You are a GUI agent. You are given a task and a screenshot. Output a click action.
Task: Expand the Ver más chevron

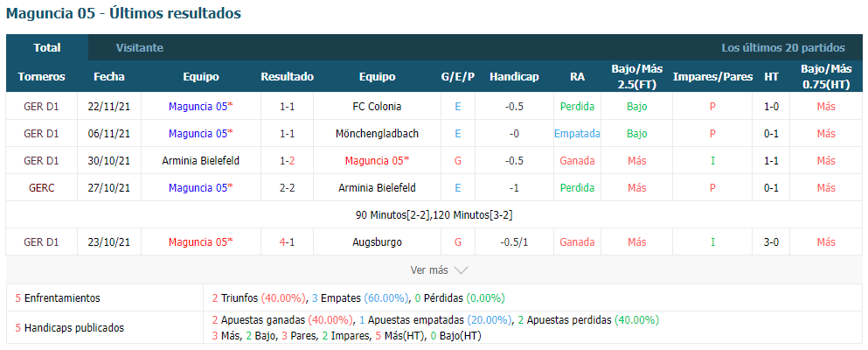462,270
